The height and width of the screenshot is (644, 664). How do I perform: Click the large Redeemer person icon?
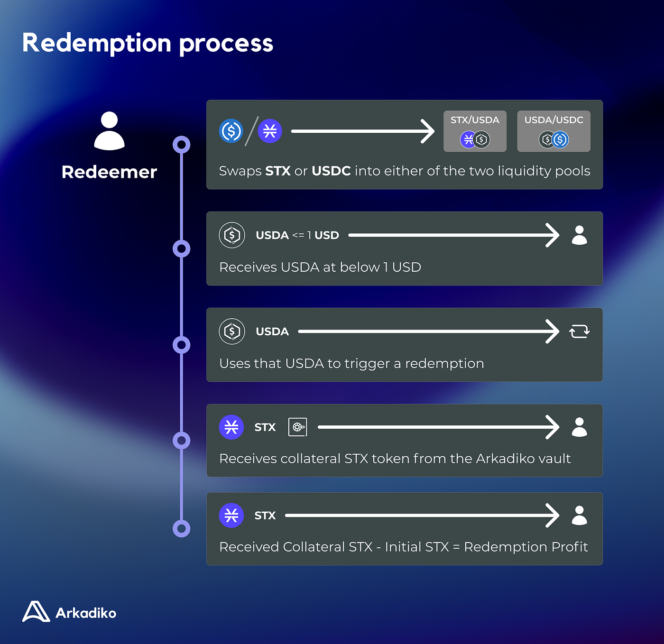109,131
